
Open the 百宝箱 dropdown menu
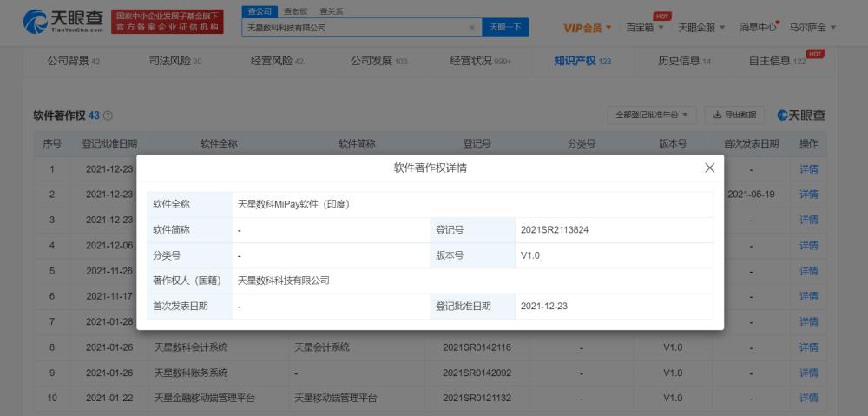[x=644, y=27]
